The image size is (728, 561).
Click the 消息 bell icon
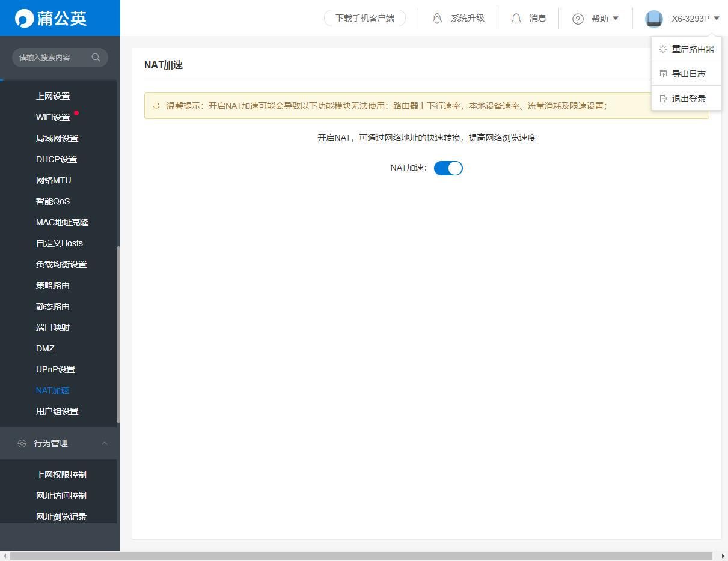(x=516, y=19)
